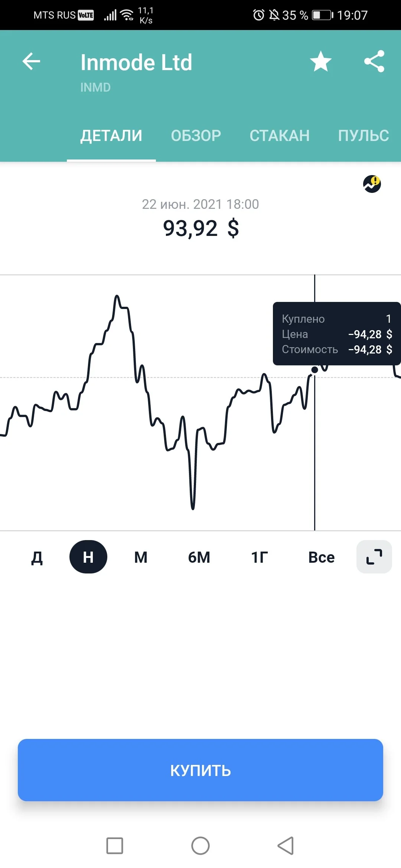The height and width of the screenshot is (868, 401).
Task: Tap the КУПИТЬ buy button
Action: pyautogui.click(x=200, y=770)
